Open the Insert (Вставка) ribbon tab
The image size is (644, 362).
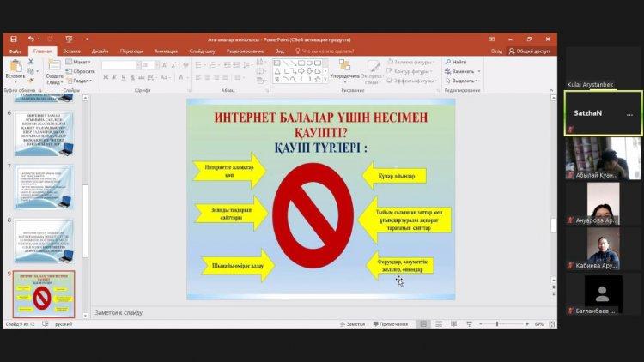tap(71, 51)
